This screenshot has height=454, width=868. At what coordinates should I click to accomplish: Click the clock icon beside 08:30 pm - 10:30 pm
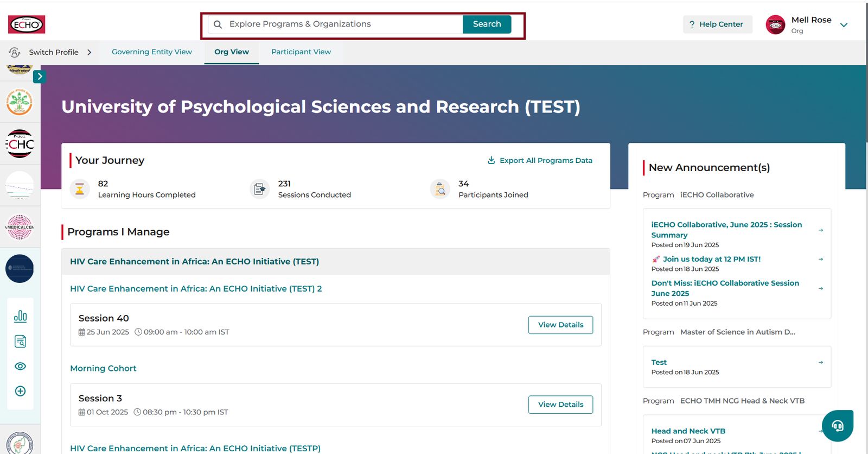[137, 412]
